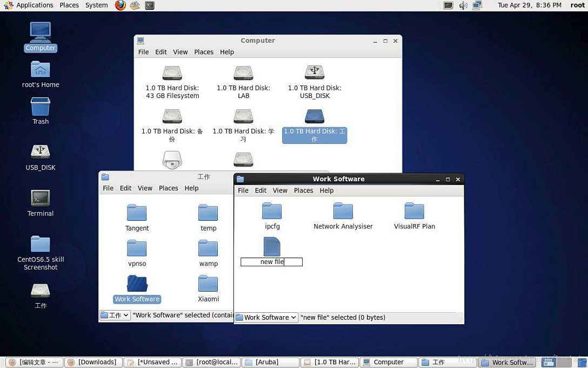Select the USB_DISK desktop icon
Image resolution: width=588 pixels, height=368 pixels.
40,157
